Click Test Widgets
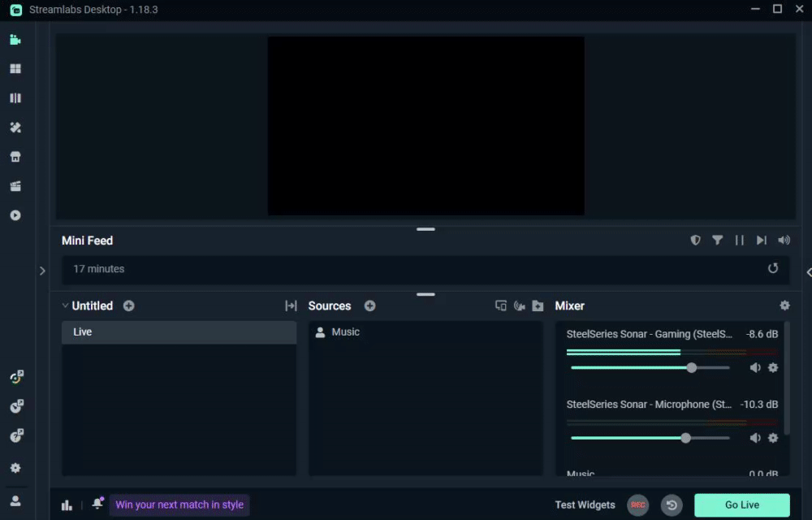 tap(585, 505)
